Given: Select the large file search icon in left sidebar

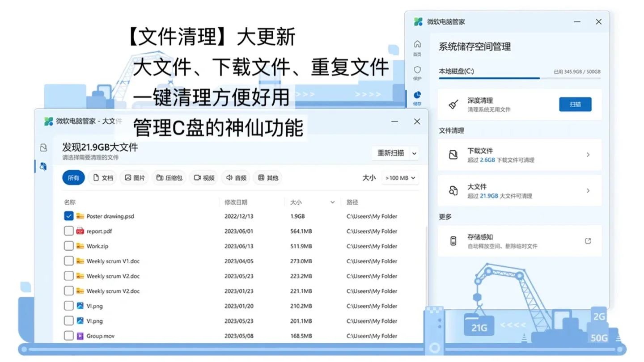Looking at the screenshot, I should pyautogui.click(x=42, y=166).
